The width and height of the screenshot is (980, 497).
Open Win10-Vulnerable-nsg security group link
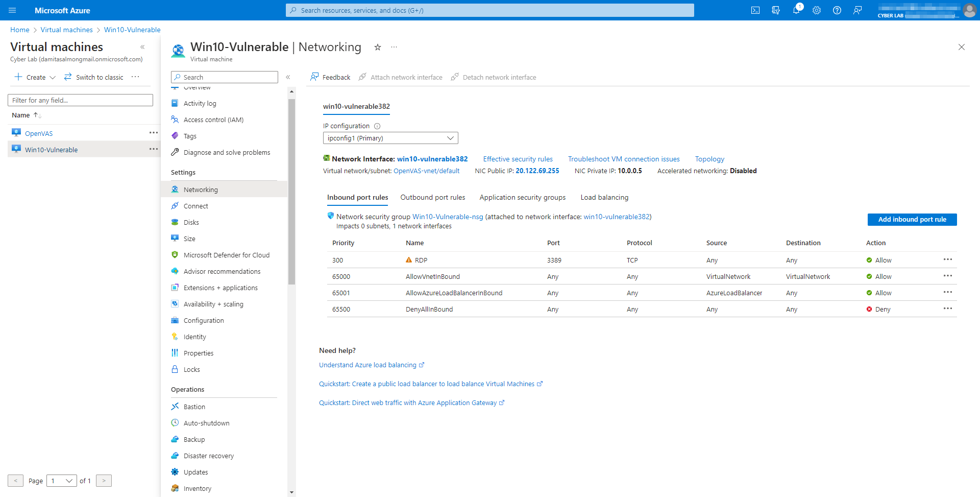point(448,217)
